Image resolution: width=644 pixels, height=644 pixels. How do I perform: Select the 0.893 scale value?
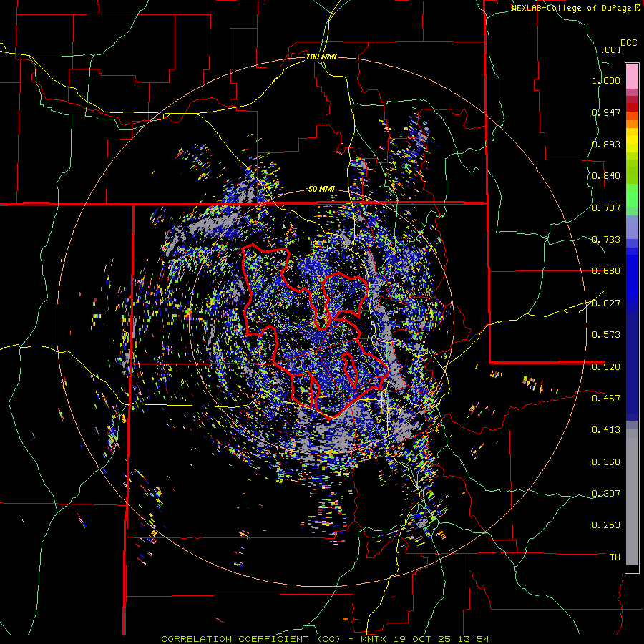click(606, 144)
